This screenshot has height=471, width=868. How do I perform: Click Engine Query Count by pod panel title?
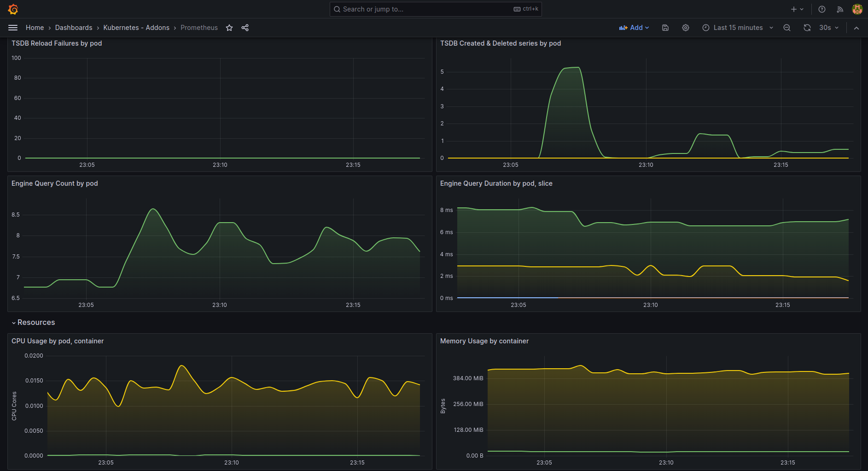(x=55, y=183)
